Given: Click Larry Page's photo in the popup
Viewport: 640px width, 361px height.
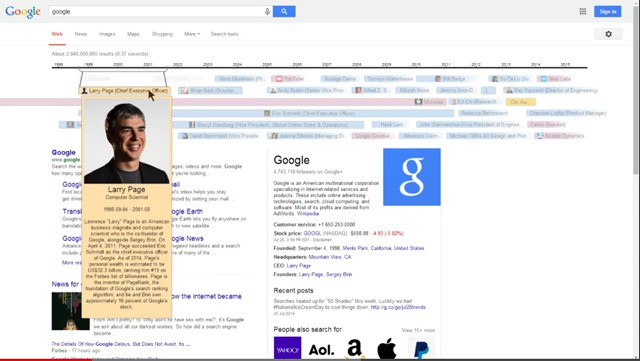Looking at the screenshot, I should 127,141.
